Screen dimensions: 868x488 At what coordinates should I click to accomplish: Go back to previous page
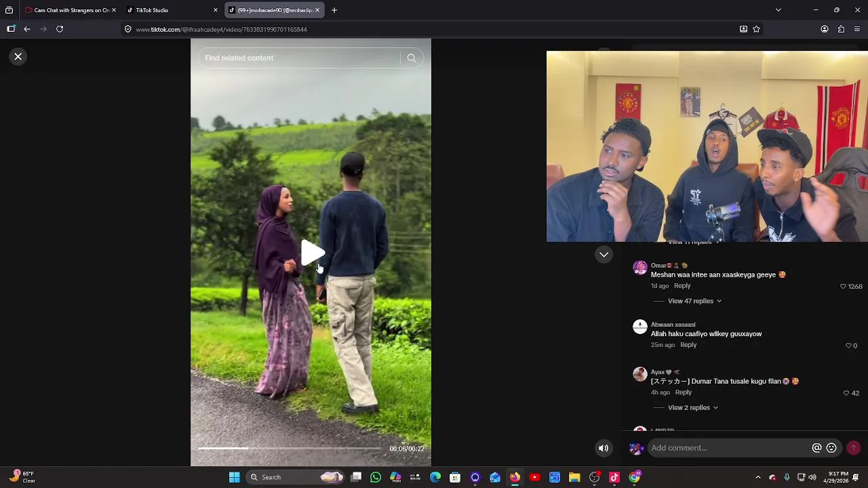coord(27,29)
